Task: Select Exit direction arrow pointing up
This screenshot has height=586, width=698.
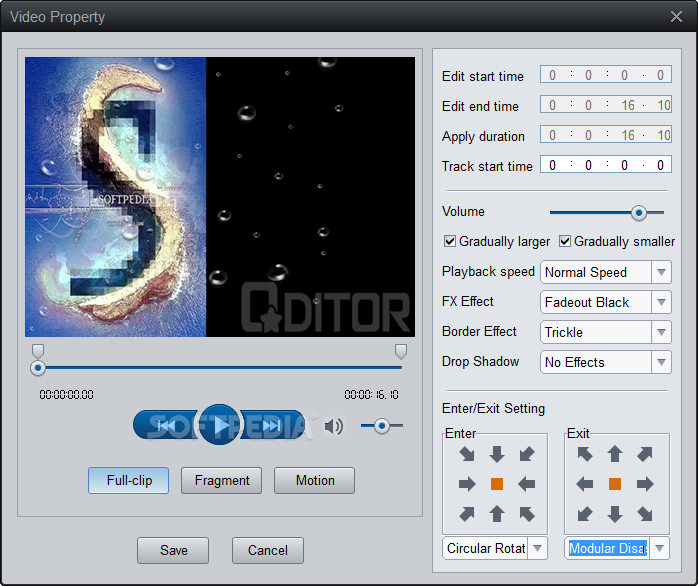Action: tap(615, 454)
